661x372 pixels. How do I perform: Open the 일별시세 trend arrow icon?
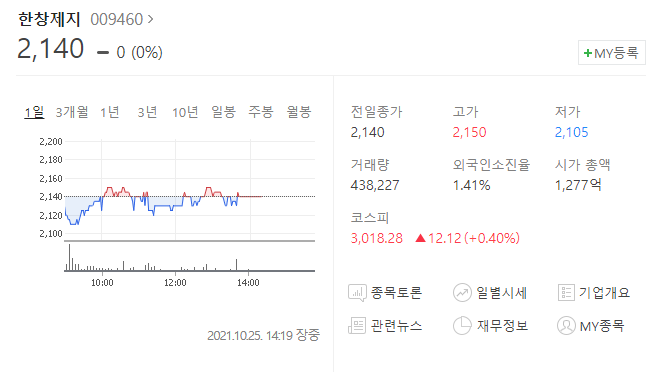(462, 293)
